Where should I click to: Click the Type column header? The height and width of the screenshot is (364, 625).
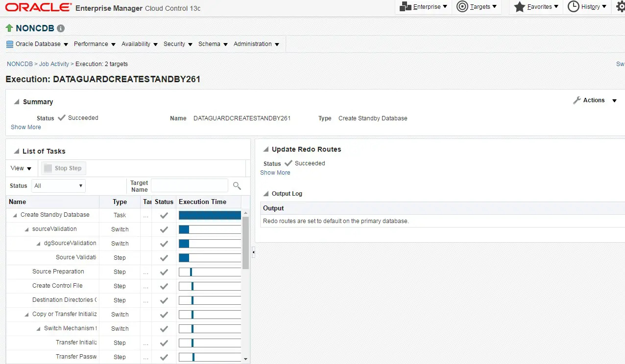point(120,202)
